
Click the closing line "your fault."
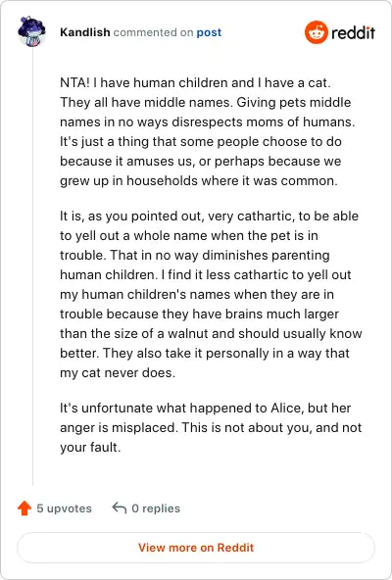[90, 447]
